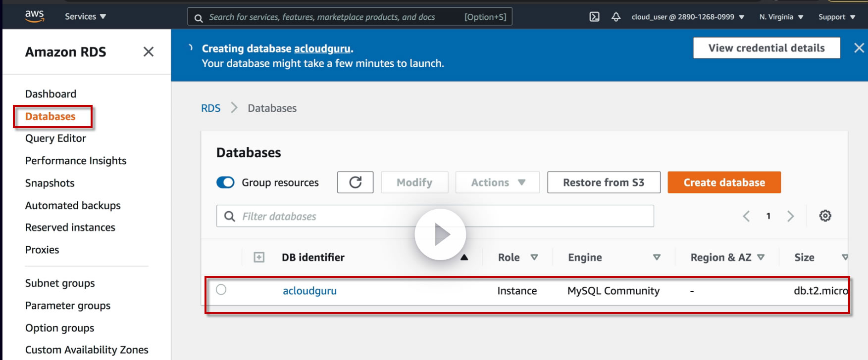The image size is (868, 360).
Task: Sort by Engine column arrow
Action: [657, 257]
